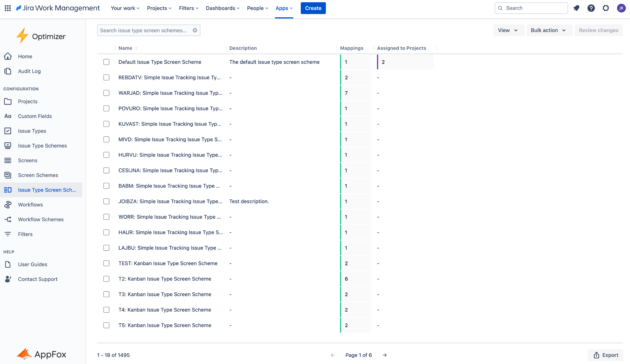Screen dimensions: 630x364
Task: Open the settings gear icon
Action: click(606, 8)
